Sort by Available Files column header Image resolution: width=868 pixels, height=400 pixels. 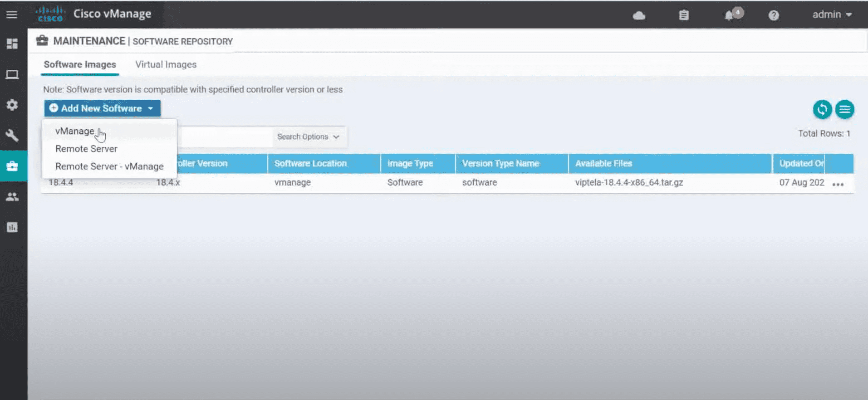[x=603, y=163]
